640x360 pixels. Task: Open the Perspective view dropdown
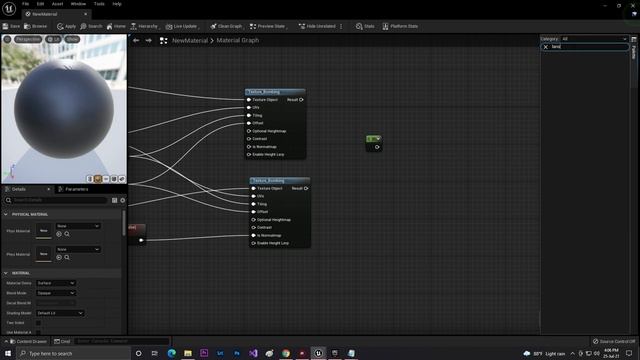click(x=28, y=39)
